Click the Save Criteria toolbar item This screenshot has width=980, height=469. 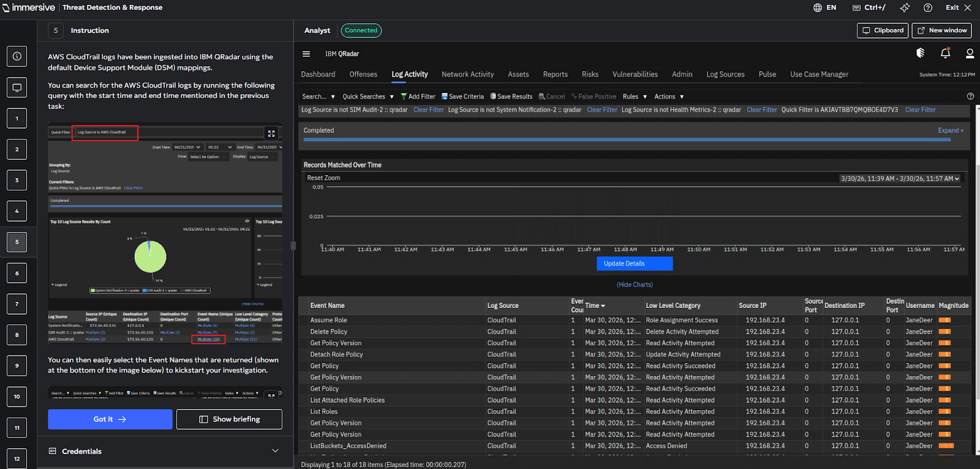coord(462,97)
